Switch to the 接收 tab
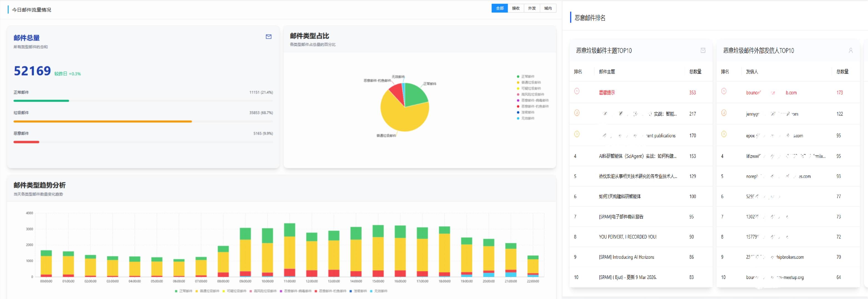The image size is (868, 299). tap(516, 8)
